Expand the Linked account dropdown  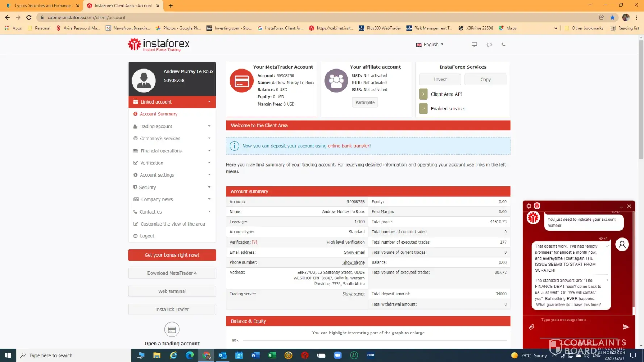(x=172, y=102)
